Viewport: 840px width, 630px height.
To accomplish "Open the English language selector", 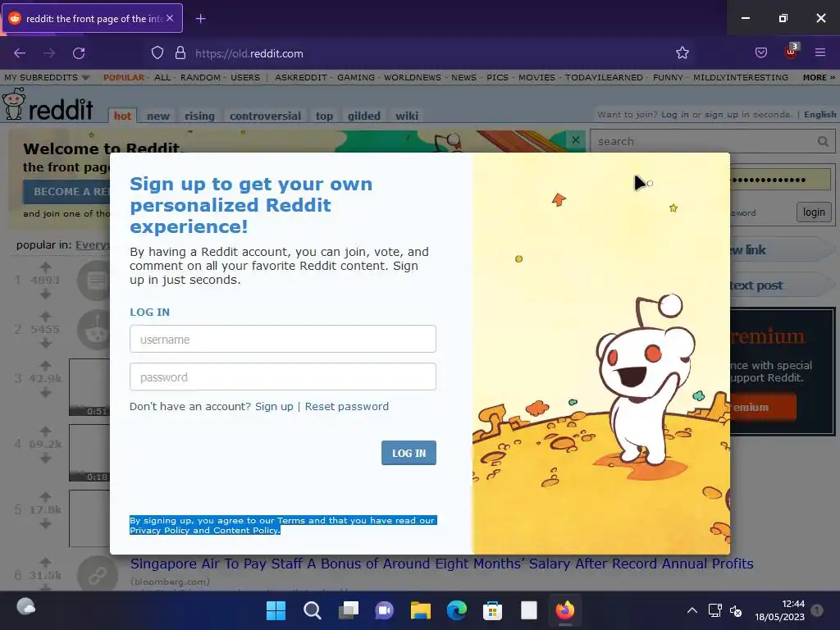I will (819, 115).
